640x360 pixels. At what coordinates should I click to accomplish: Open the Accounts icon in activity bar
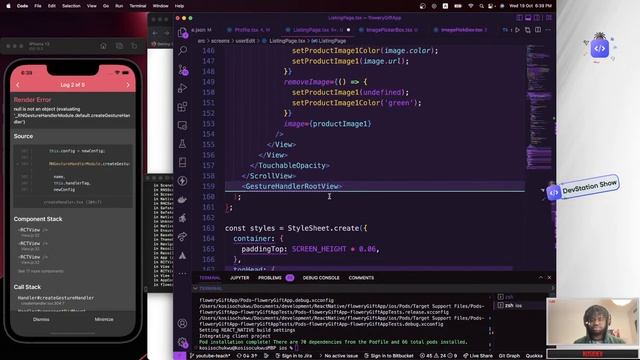182,323
